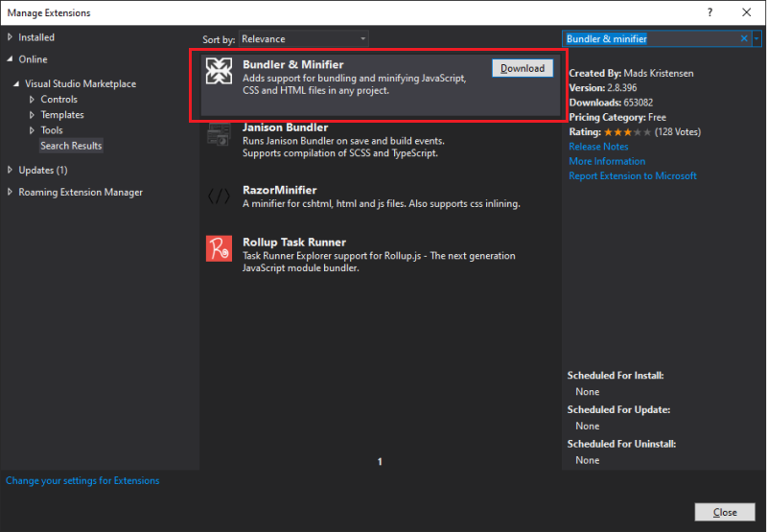
Task: Select the Rollup Task Runner result title
Action: [294, 243]
